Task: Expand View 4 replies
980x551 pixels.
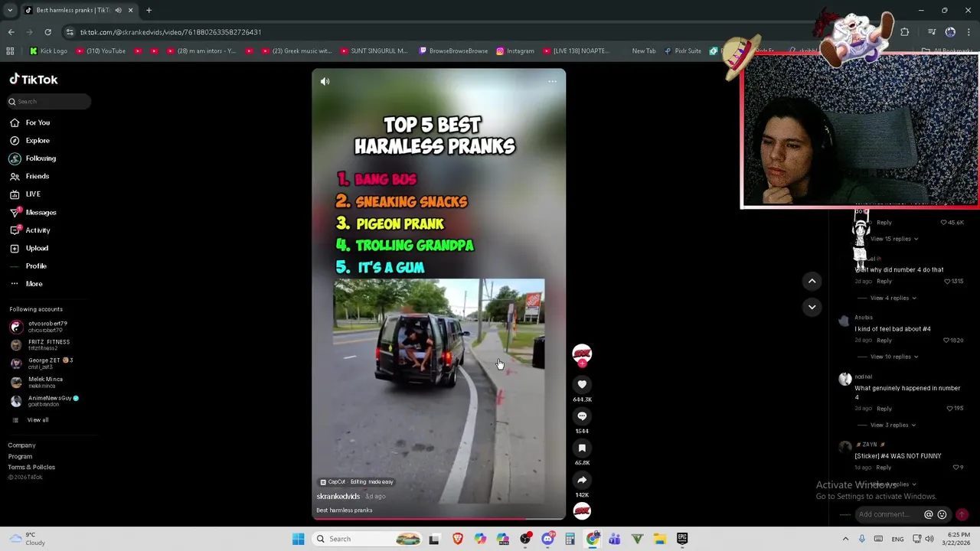Action: (893, 298)
